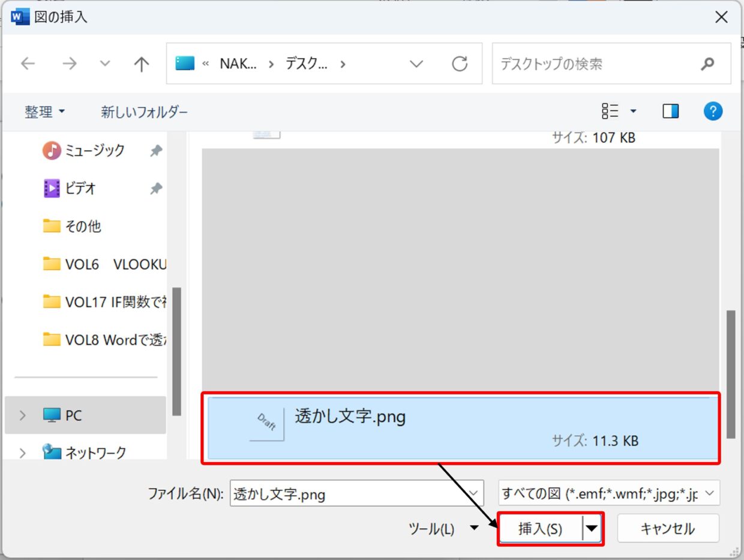The height and width of the screenshot is (560, 744).
Task: Go up one folder level
Action: point(141,64)
